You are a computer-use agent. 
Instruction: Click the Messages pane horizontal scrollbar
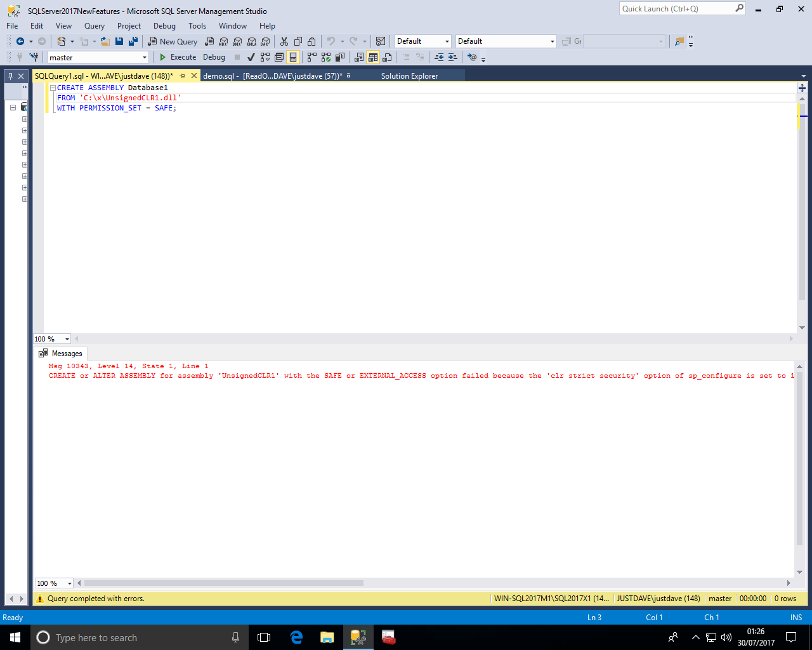pyautogui.click(x=223, y=583)
